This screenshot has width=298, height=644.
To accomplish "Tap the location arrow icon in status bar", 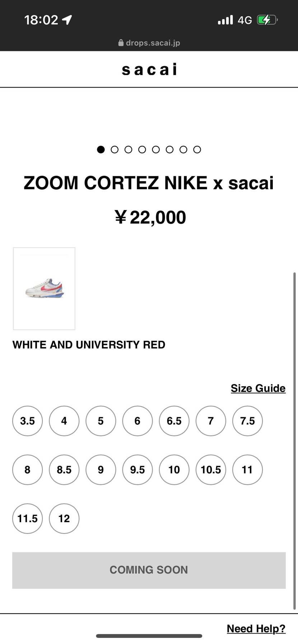I will [67, 20].
